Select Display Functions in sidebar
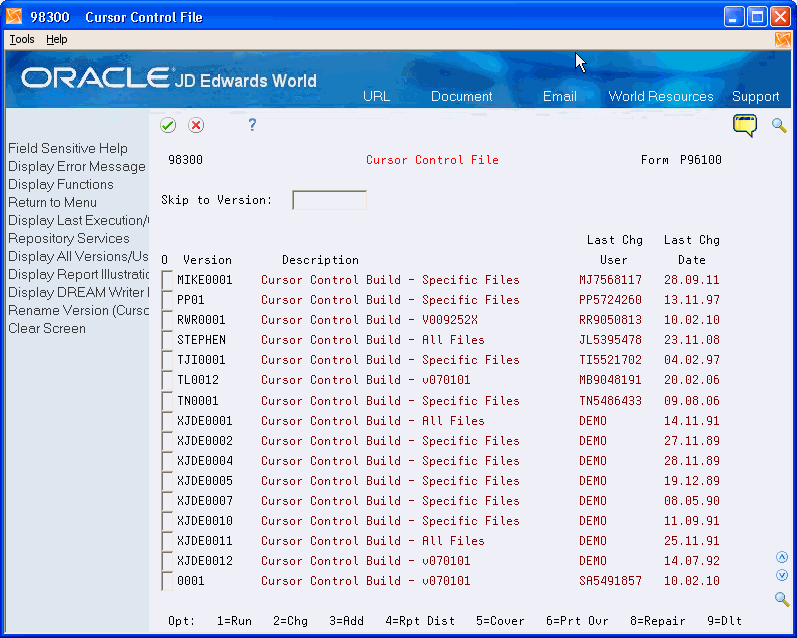The image size is (797, 638). coord(60,185)
